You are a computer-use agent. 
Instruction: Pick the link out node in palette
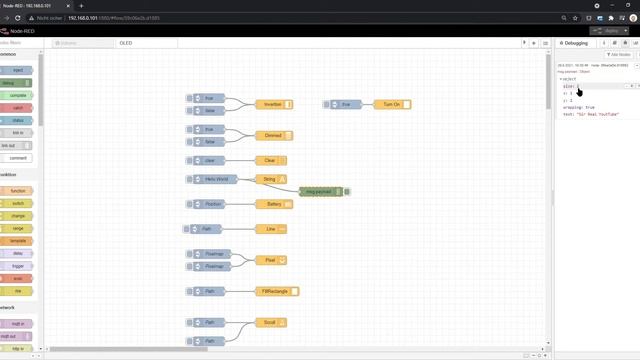16,145
